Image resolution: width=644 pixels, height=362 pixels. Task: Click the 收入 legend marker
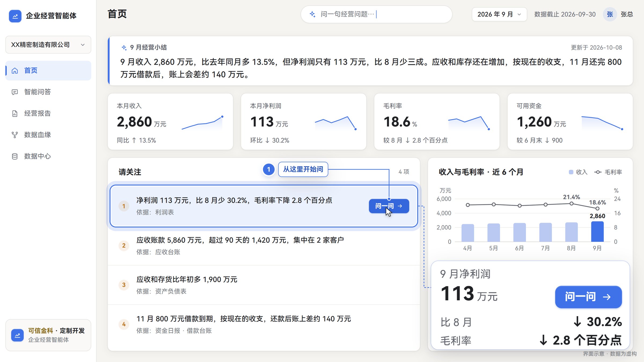coord(571,172)
